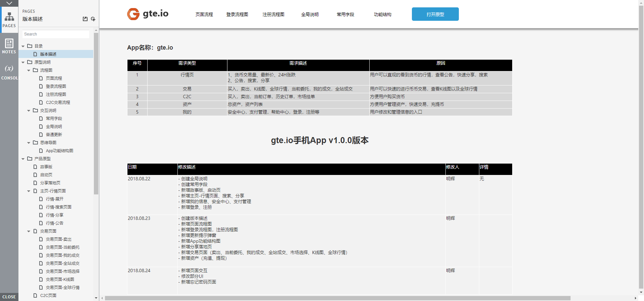This screenshot has width=644, height=301.
Task: Collapse the 思维导图 folder
Action: pyautogui.click(x=29, y=143)
